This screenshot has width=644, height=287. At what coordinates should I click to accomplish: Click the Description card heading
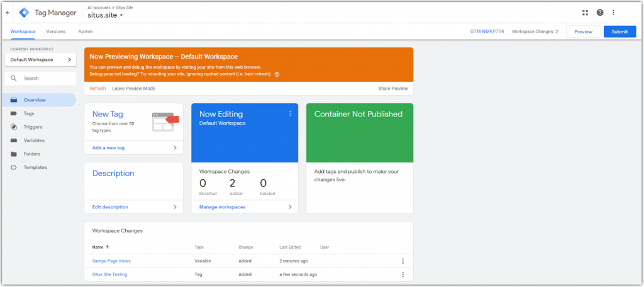(113, 174)
